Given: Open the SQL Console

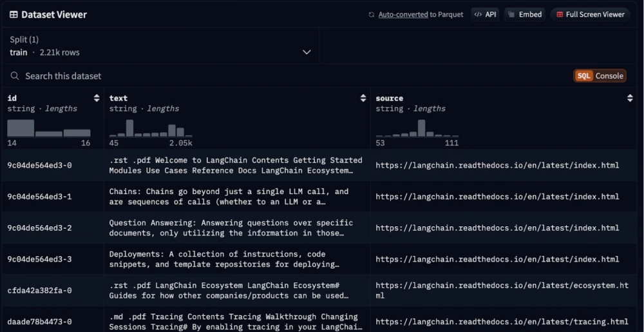Looking at the screenshot, I should tap(600, 76).
